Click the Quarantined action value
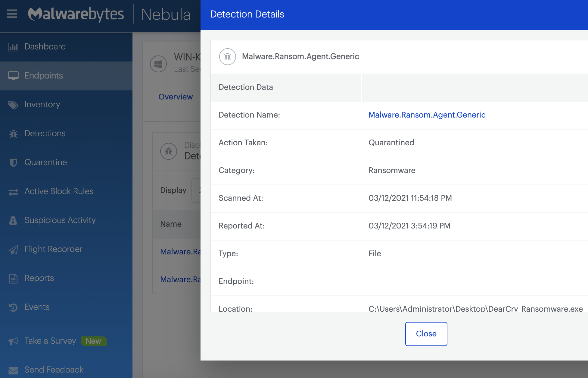 [391, 143]
